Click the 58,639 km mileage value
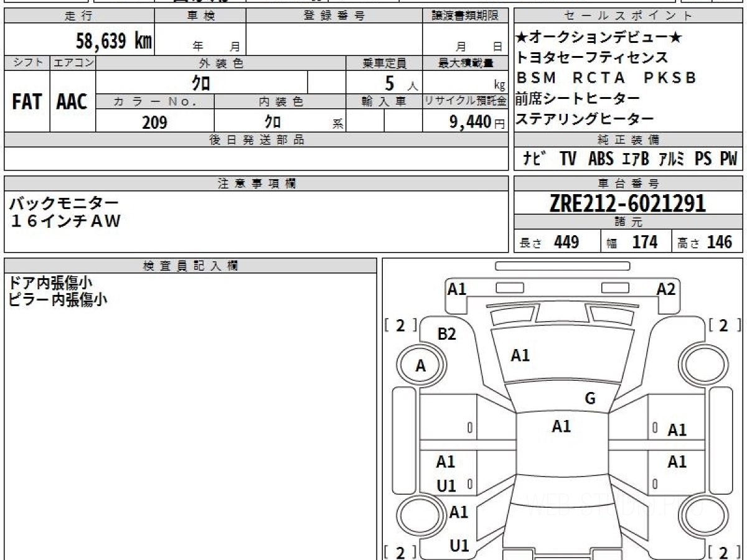Screen dimensions: 747x560 [x=114, y=41]
